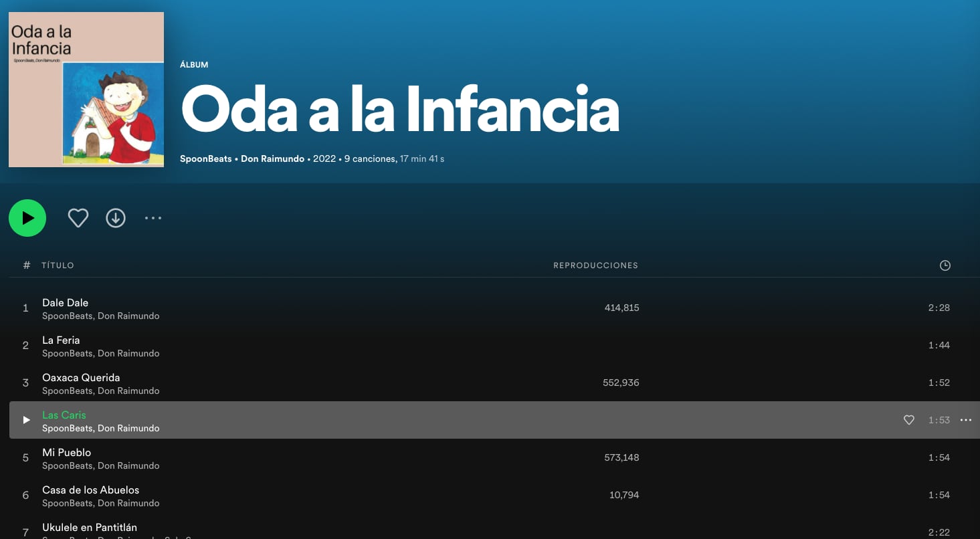
Task: Click the TÍTULO column header
Action: [x=58, y=265]
